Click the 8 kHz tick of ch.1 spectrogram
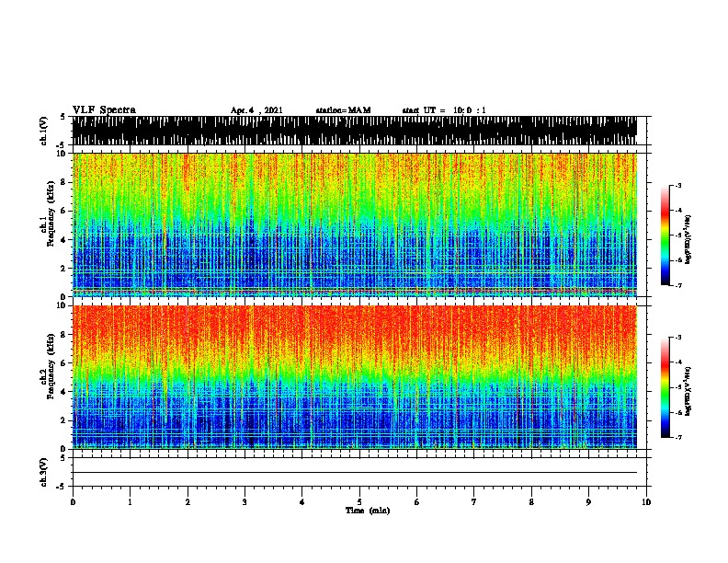The width and height of the screenshot is (728, 563). [64, 182]
